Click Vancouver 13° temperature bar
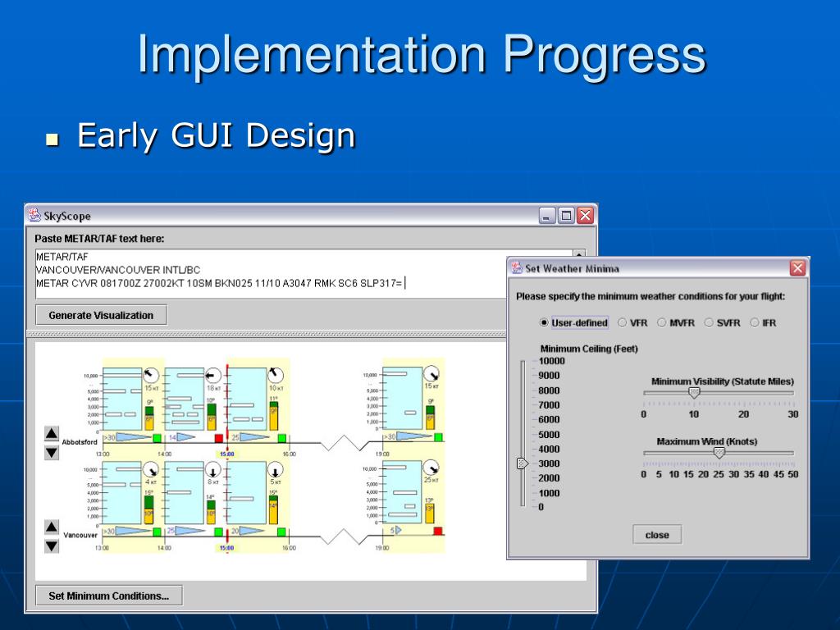This screenshot has height=630, width=840. coord(430,512)
